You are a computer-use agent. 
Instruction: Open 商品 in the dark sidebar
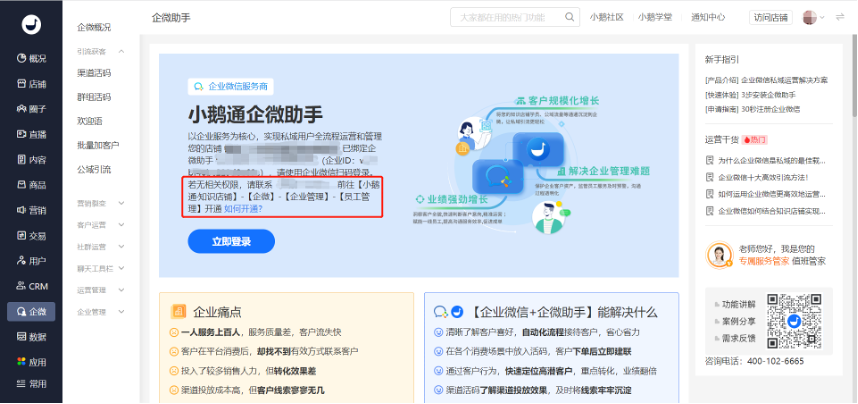pyautogui.click(x=31, y=185)
